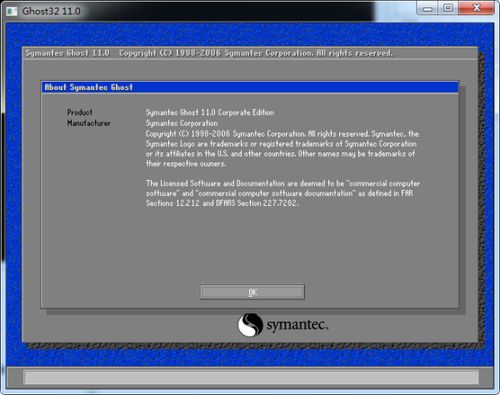Click the Symantec yin-yang logo
Screen dimensions: 500x395
[x=250, y=325]
